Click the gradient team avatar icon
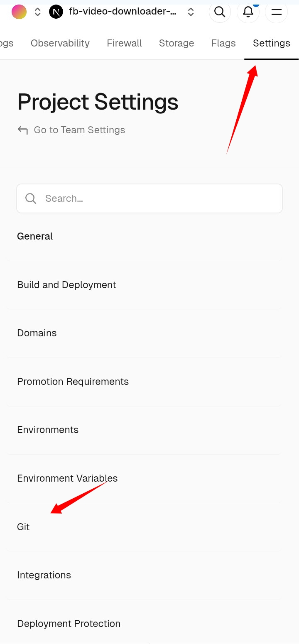Screen dimensions: 299x644 pyautogui.click(x=19, y=12)
